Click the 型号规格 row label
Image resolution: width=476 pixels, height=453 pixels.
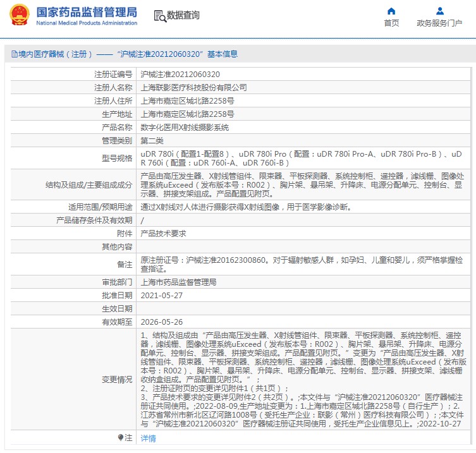tap(117, 159)
